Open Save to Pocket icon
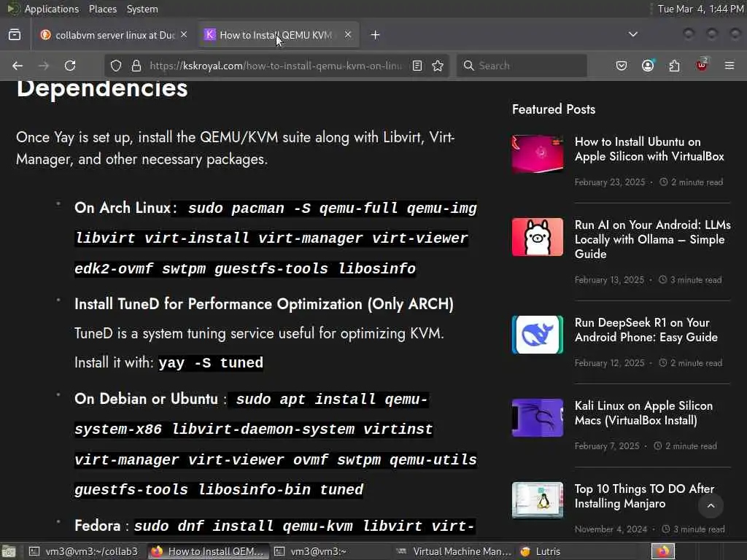The height and width of the screenshot is (560, 747). 622,66
